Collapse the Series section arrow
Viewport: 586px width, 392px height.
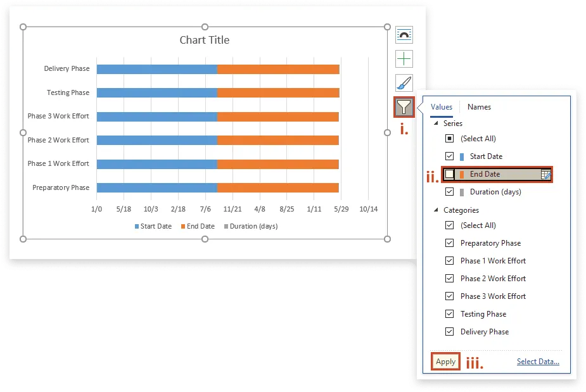click(x=436, y=123)
